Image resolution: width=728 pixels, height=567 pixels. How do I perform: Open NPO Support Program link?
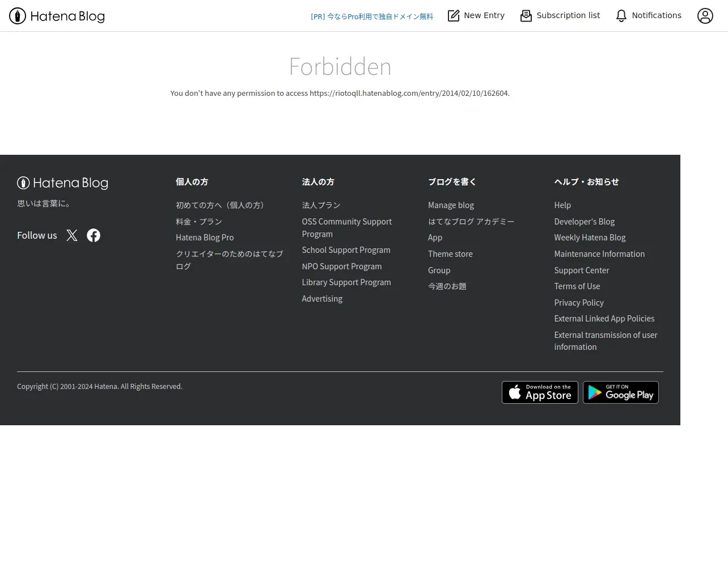coord(342,266)
